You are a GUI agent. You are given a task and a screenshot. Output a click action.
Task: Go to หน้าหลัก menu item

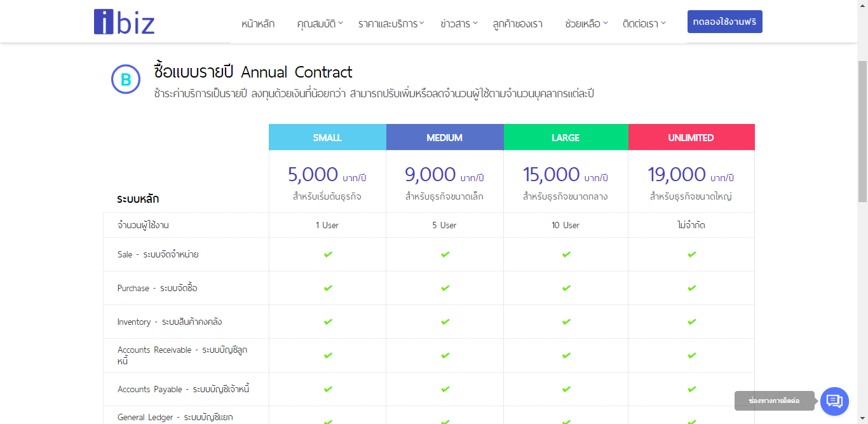click(258, 24)
